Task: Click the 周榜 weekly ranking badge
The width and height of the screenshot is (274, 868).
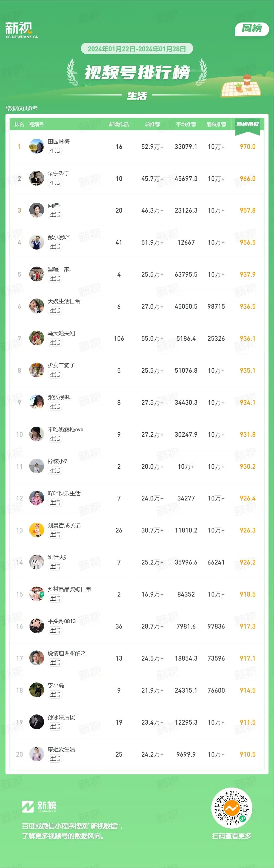Action: click(252, 29)
